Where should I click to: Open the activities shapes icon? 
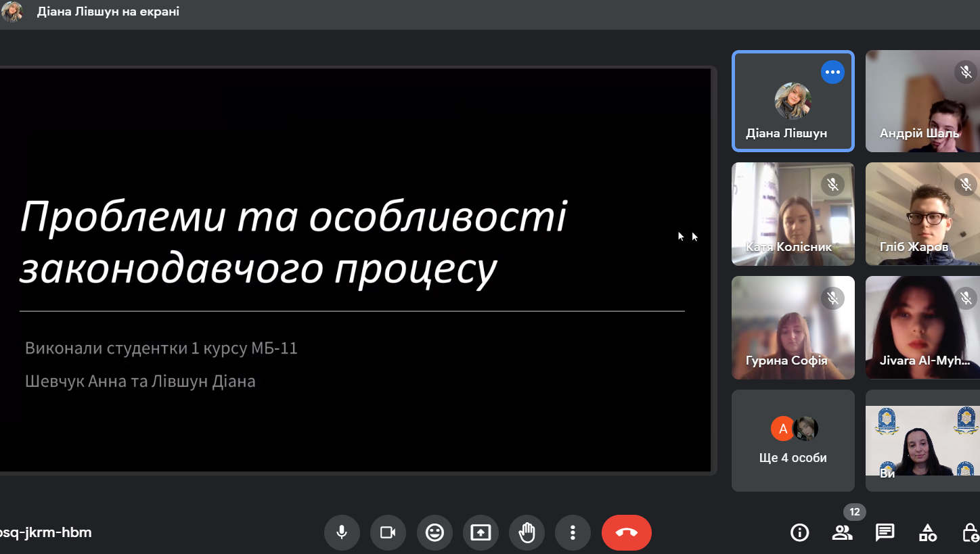tap(927, 532)
